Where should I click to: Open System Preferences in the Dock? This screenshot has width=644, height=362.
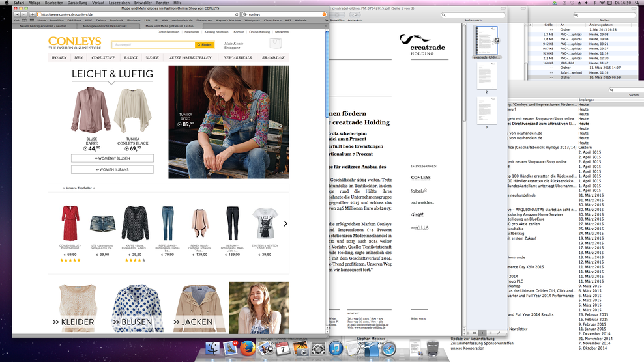tap(318, 349)
